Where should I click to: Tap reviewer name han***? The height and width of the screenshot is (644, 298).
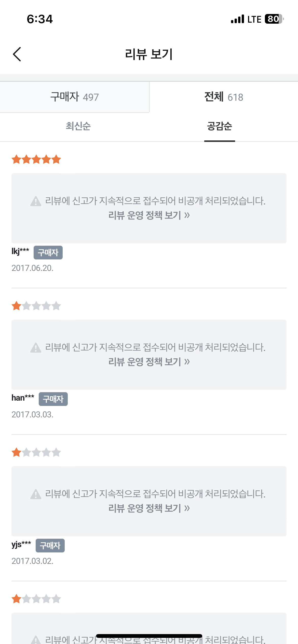(x=23, y=398)
